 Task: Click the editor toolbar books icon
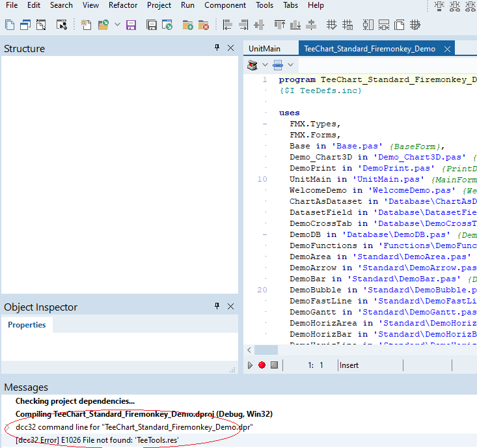[252, 65]
